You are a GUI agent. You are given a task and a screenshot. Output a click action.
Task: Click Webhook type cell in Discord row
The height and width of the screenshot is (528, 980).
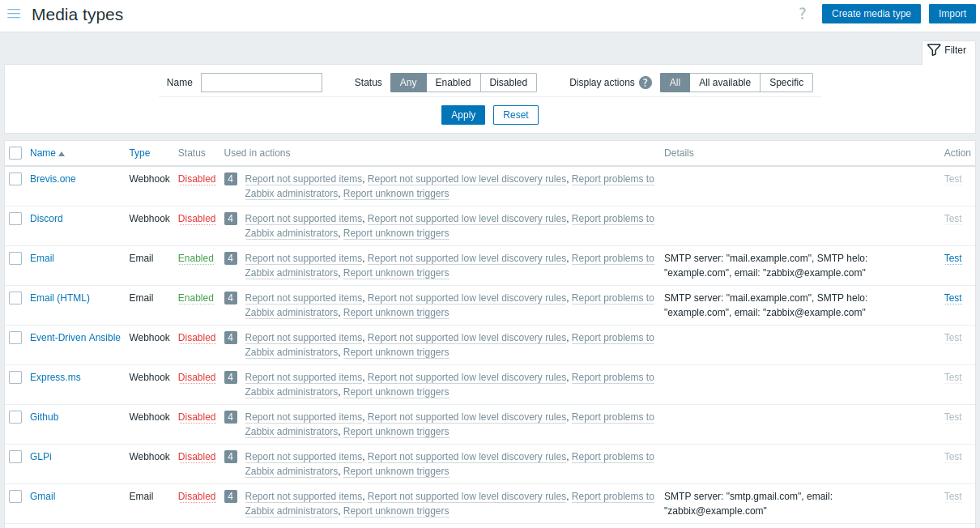(x=149, y=219)
